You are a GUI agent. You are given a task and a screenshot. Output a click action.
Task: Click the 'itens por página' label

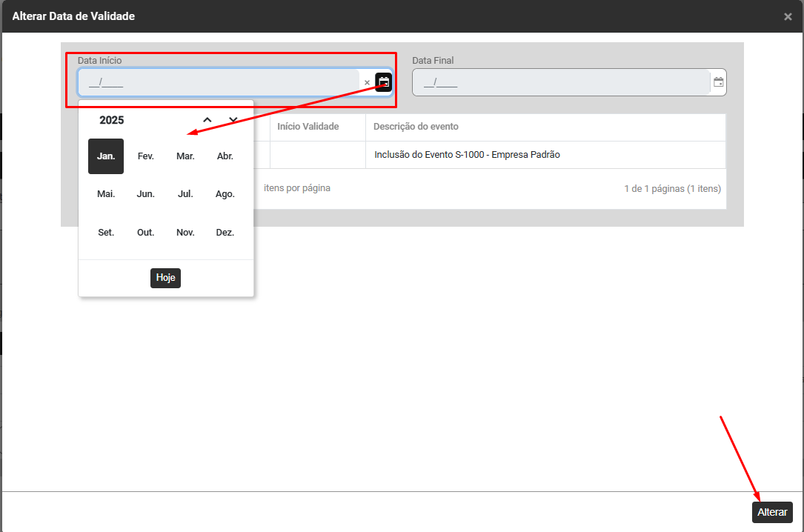tap(297, 188)
